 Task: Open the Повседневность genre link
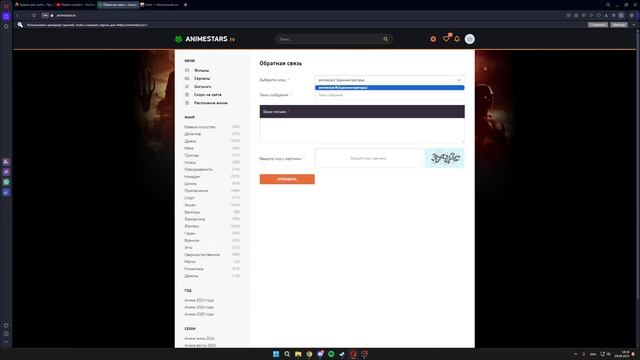tap(198, 169)
